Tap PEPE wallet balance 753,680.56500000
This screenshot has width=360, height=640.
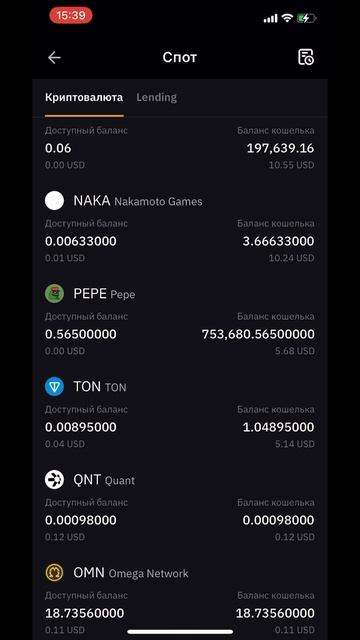pos(258,334)
